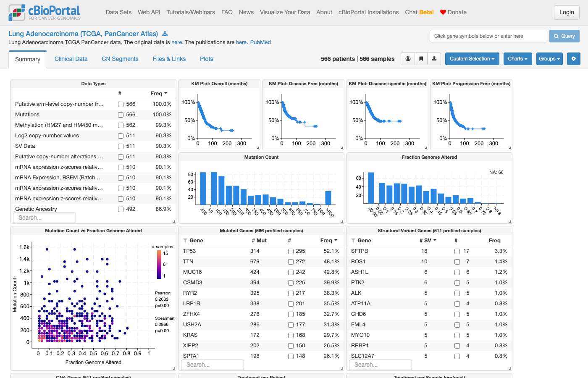
Task: Click resize corner of Mutation Count chart
Action: pyautogui.click(x=342, y=221)
